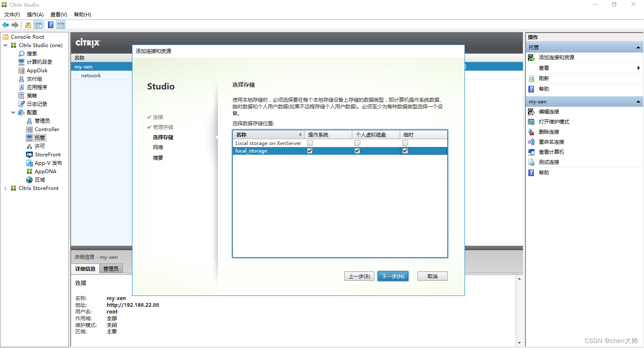This screenshot has height=348, width=644.
Task: Click the Show/Hide console tree icon
Action: pyautogui.click(x=38, y=25)
